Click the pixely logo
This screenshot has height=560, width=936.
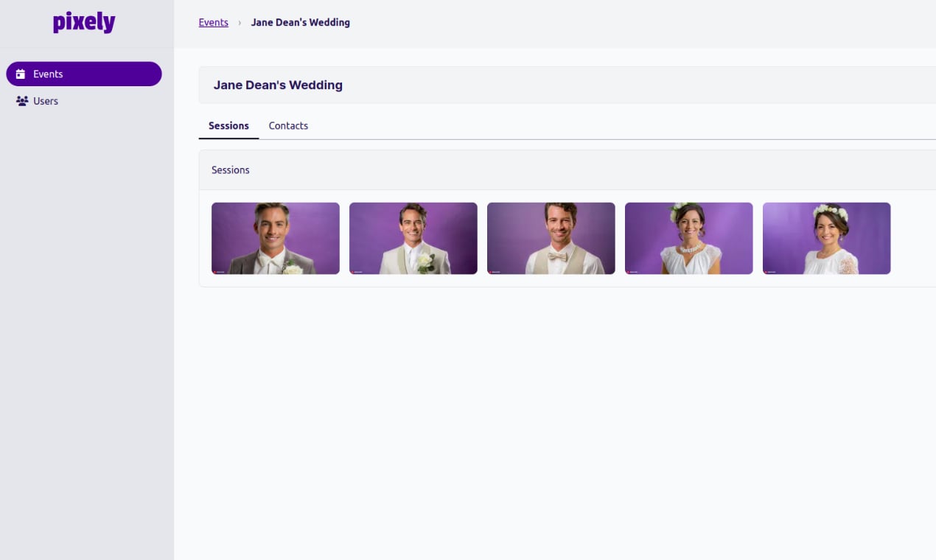click(84, 22)
